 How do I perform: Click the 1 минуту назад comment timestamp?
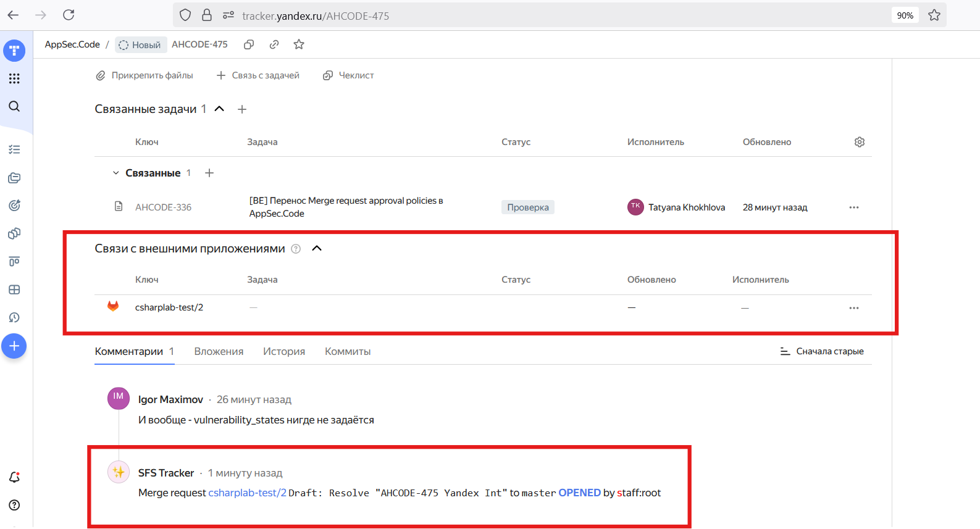click(245, 473)
